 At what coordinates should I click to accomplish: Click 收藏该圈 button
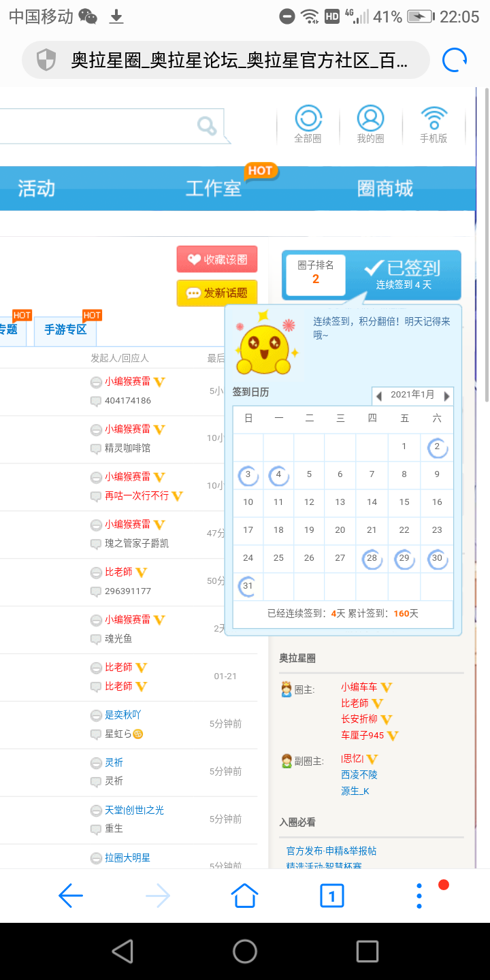click(x=217, y=259)
